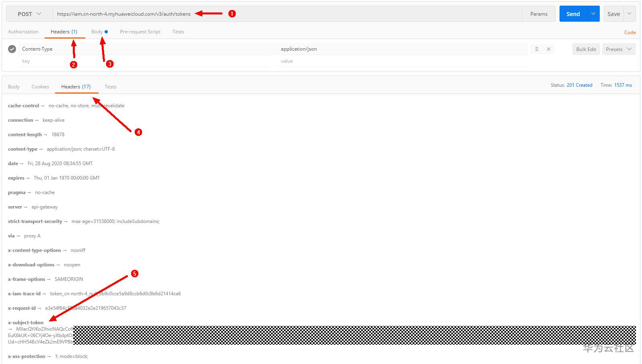Click the x-subject-token header name
This screenshot has width=642, height=364.
click(x=26, y=323)
